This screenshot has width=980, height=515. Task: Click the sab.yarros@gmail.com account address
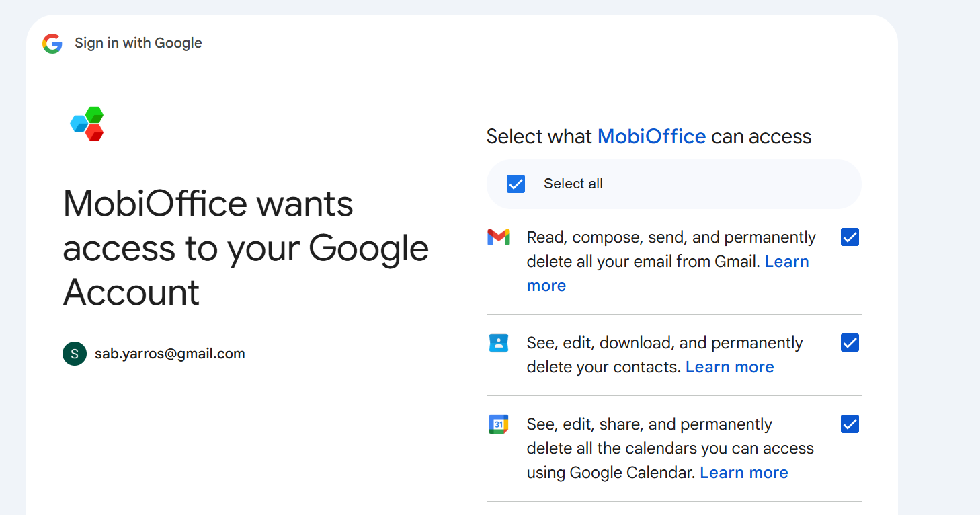click(x=169, y=354)
